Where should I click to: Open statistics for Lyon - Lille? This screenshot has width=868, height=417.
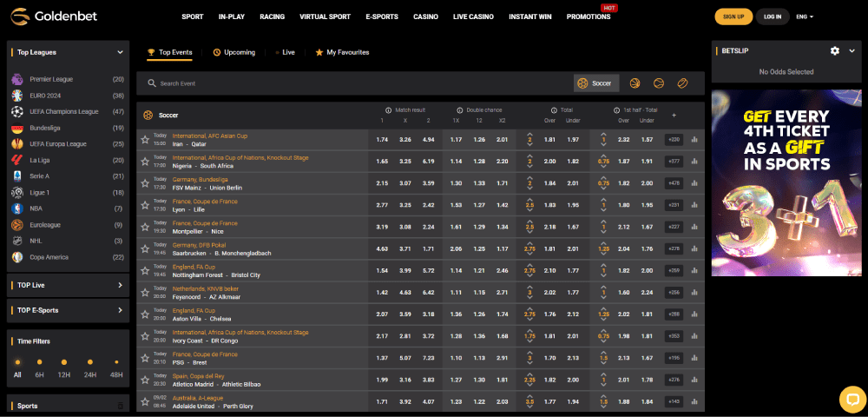click(x=694, y=205)
